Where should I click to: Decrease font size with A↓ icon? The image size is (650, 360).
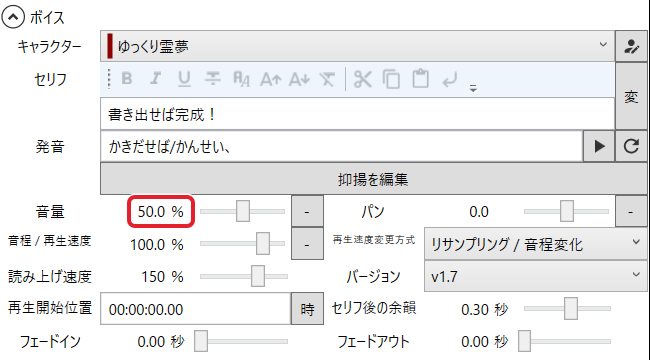299,79
